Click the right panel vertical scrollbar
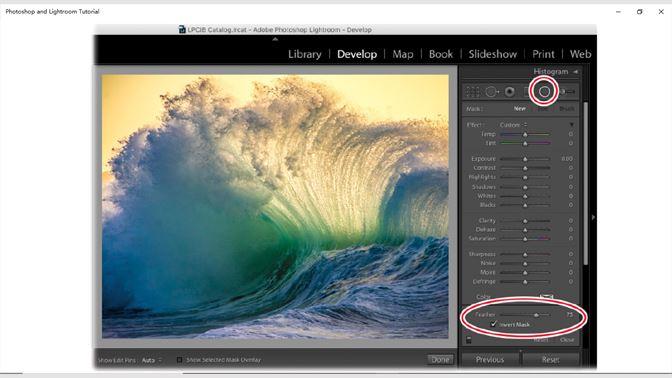This screenshot has width=672, height=378. click(585, 183)
